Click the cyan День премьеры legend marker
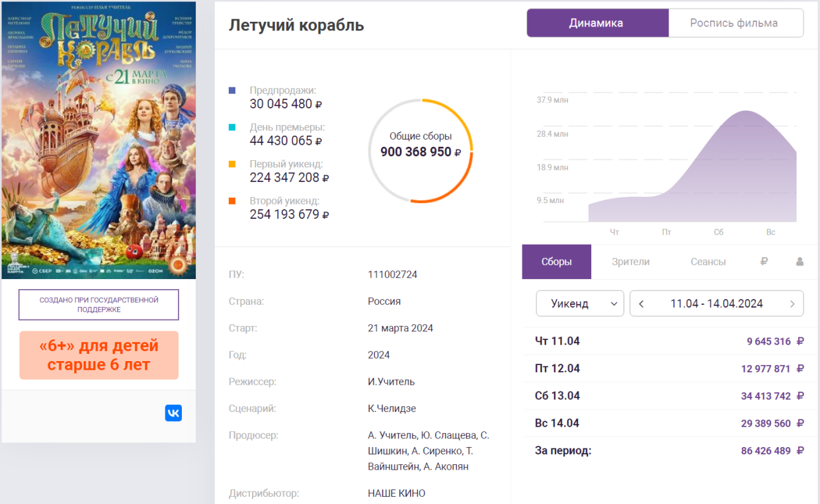This screenshot has width=820, height=504. point(231,127)
